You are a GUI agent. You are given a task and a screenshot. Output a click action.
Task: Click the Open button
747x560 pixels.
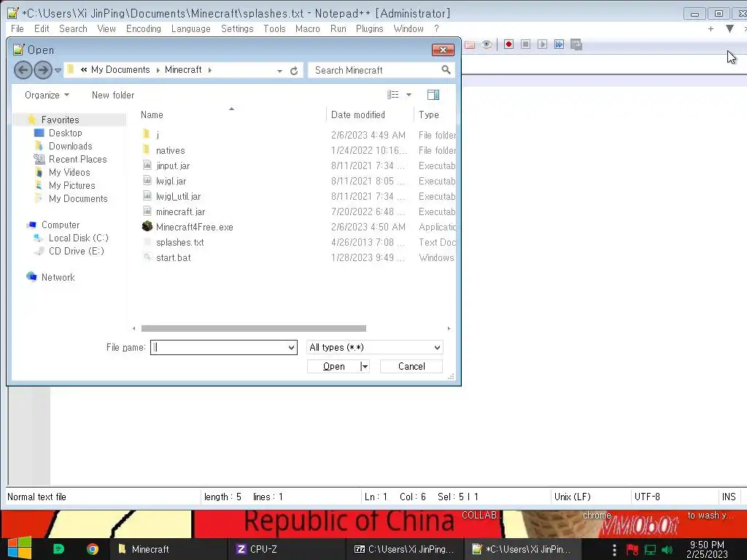[x=333, y=366]
